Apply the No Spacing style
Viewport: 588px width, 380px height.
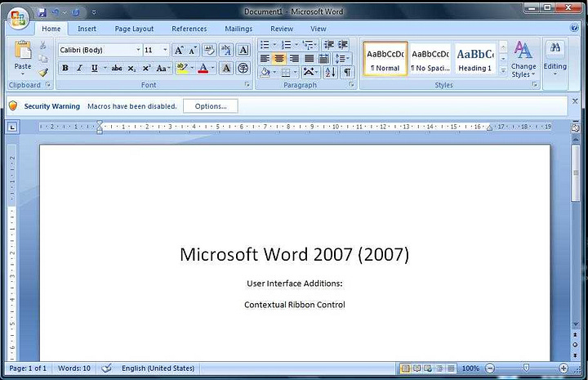430,59
